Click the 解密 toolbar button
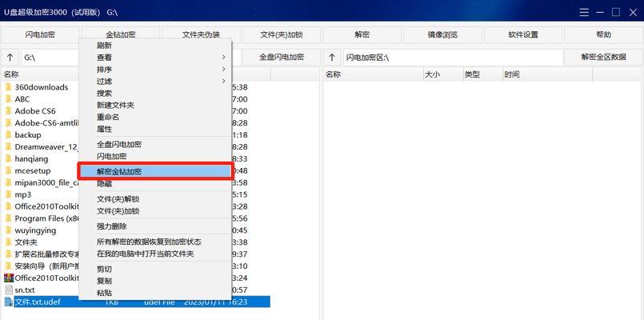Screen dimensions: 644x320 click(x=362, y=35)
